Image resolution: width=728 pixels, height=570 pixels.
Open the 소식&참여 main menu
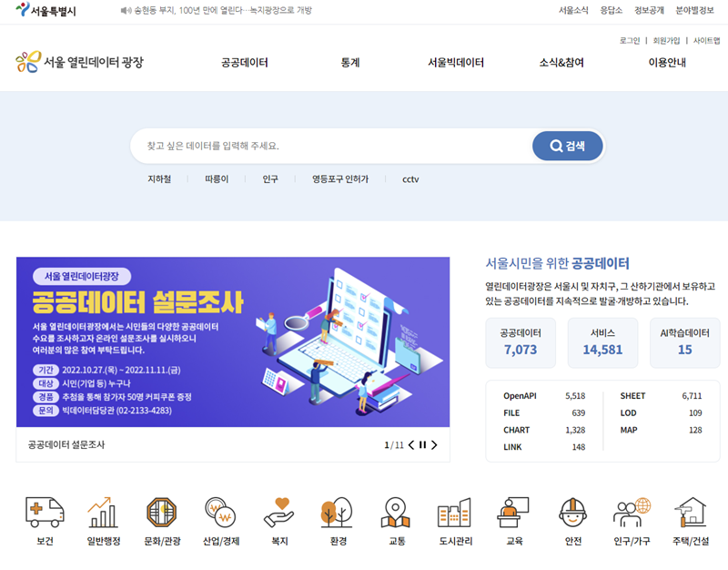point(561,62)
